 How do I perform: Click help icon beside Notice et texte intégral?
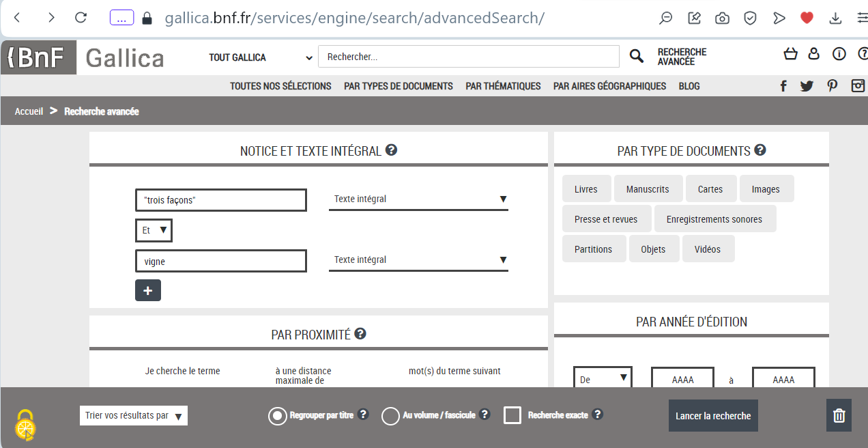[x=391, y=150]
